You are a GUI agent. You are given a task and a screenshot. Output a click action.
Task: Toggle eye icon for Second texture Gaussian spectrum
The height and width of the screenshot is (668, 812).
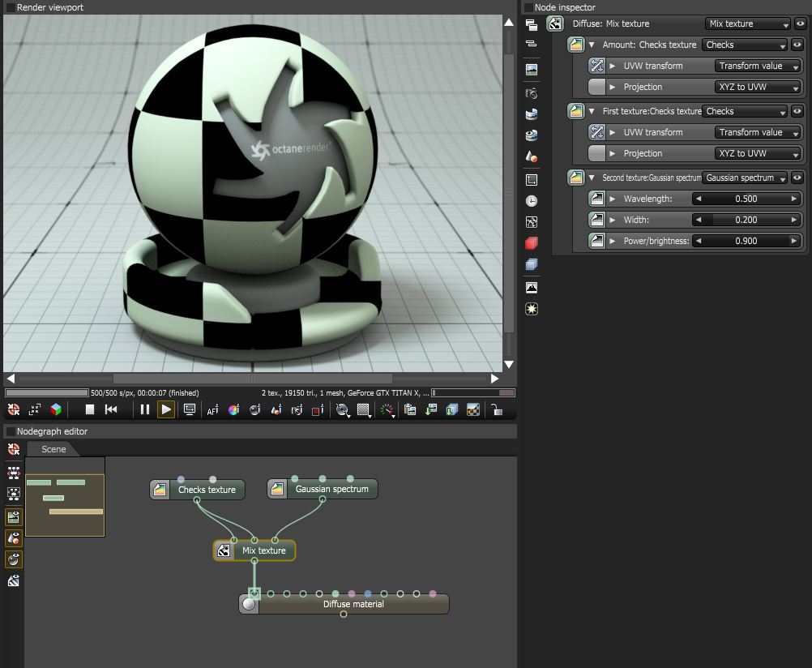pos(798,178)
